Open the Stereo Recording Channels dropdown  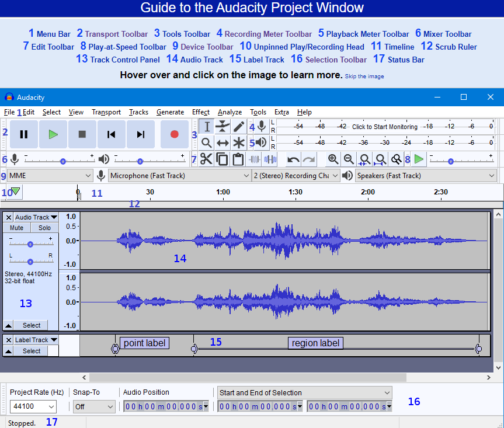click(295, 176)
